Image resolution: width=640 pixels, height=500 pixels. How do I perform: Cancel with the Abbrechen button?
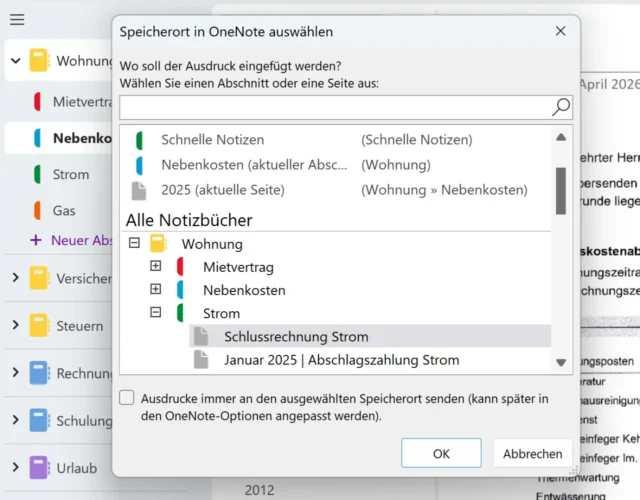pos(532,453)
